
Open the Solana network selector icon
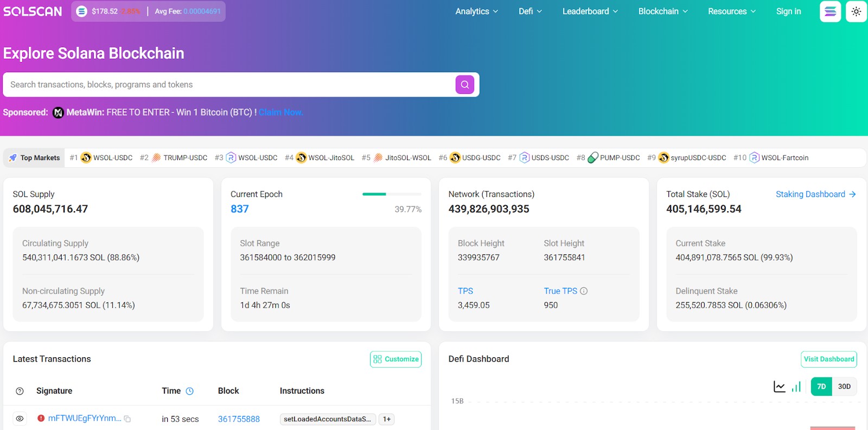(830, 11)
